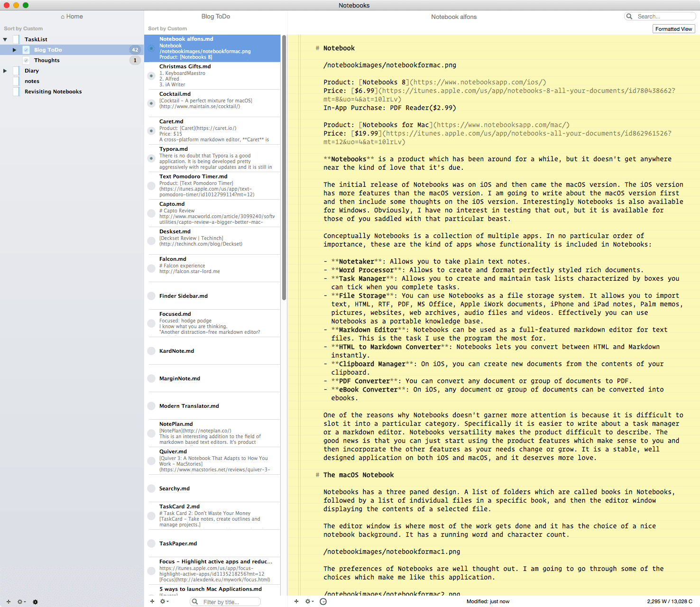Click the Thoughts checklist icon
700x607 pixels.
26,60
